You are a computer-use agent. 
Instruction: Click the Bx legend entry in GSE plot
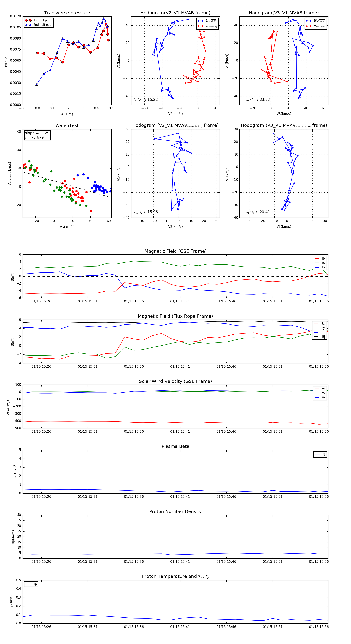pyautogui.click(x=320, y=259)
